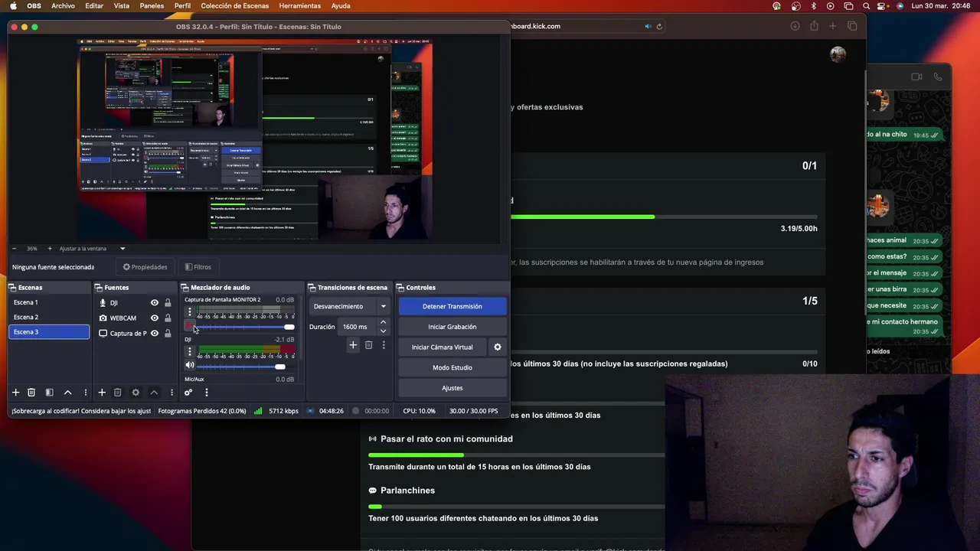Open the Editar menu
The image size is (980, 551).
(x=94, y=5)
